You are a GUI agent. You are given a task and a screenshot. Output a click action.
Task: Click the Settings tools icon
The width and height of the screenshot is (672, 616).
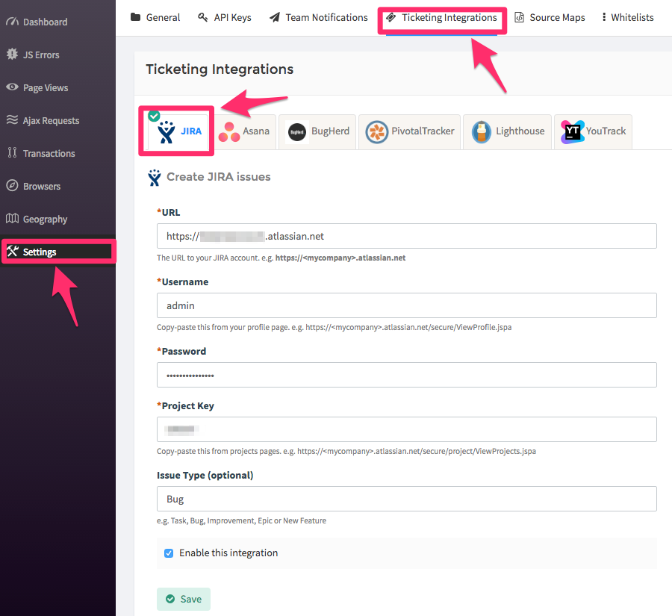coord(12,251)
